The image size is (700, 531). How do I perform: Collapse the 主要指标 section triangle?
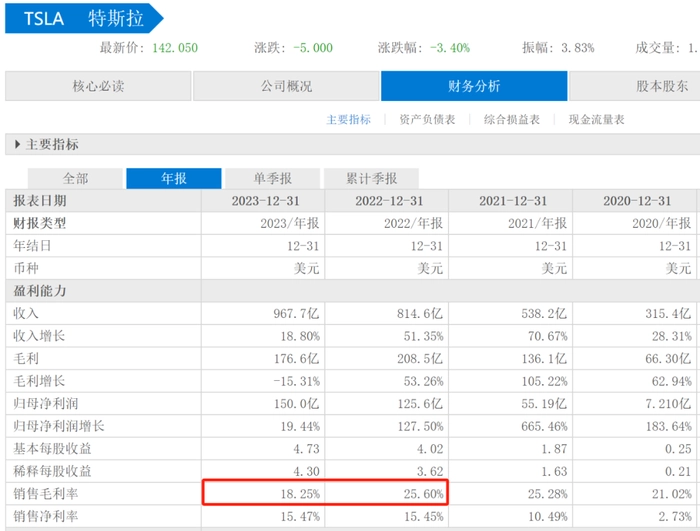point(17,145)
